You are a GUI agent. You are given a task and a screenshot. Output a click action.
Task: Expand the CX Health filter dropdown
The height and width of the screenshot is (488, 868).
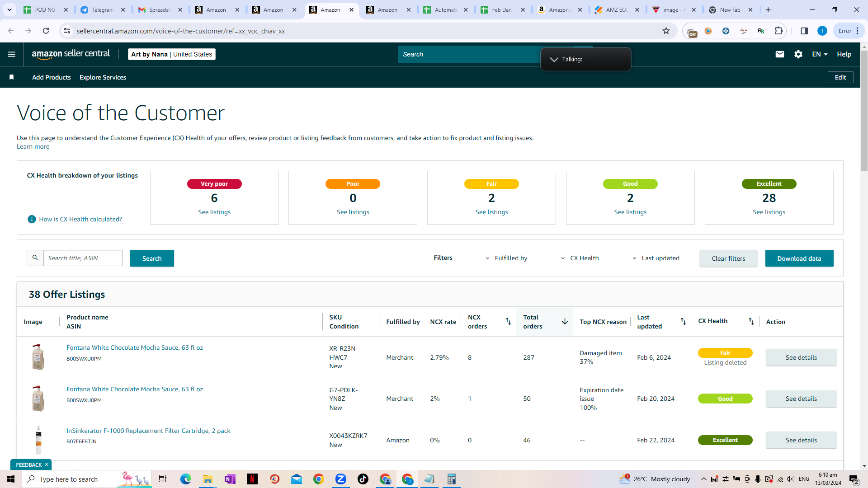(580, 258)
